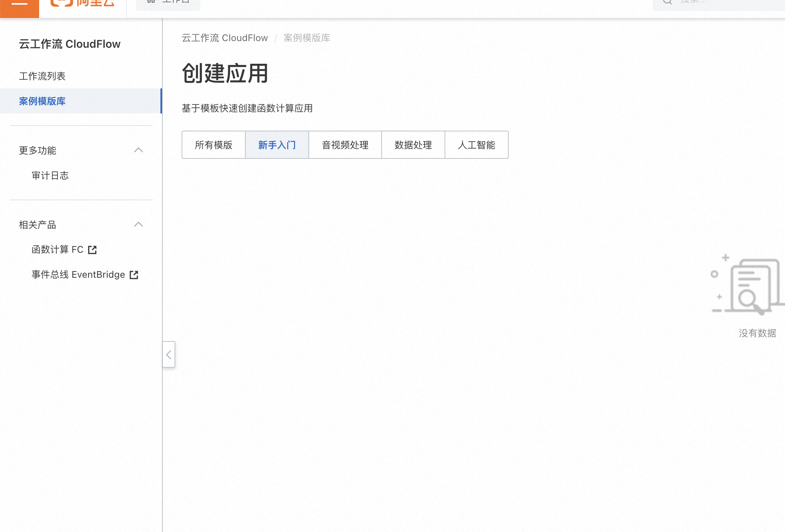Switch to 所有模版 tab

click(x=214, y=145)
